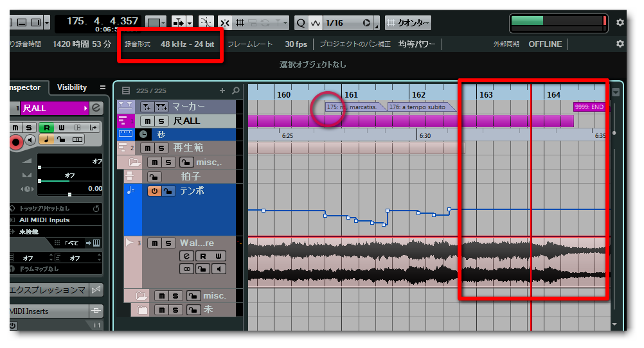The width and height of the screenshot is (644, 348).
Task: Open the edit settings 'e' button for 尺ALL in Inspector
Action: coord(96,108)
